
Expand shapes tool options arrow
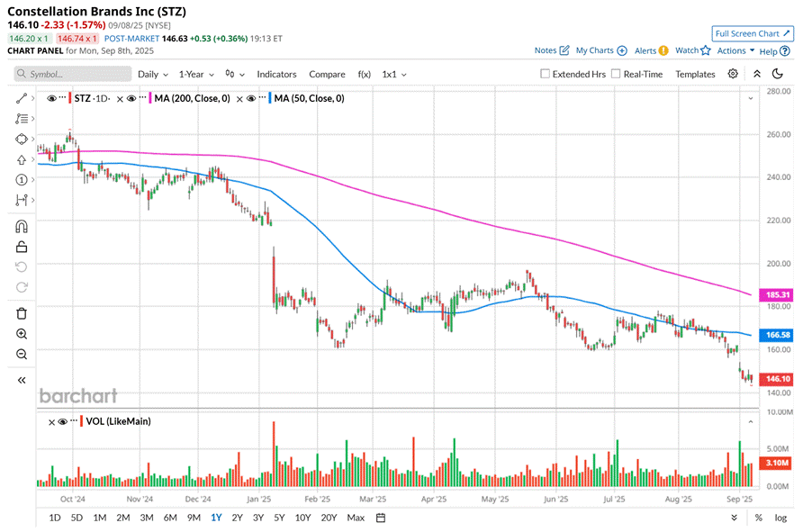(32, 139)
